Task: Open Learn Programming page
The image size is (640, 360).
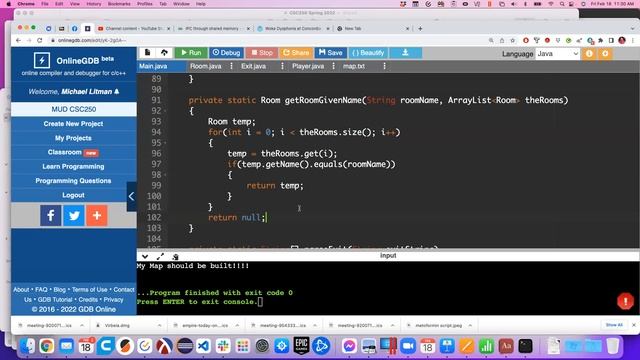Action: [73, 167]
